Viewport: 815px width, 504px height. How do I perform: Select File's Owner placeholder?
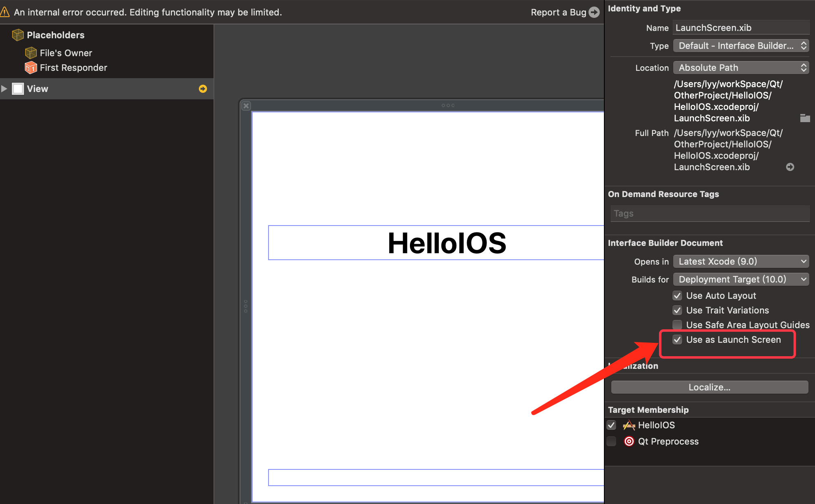pyautogui.click(x=66, y=53)
